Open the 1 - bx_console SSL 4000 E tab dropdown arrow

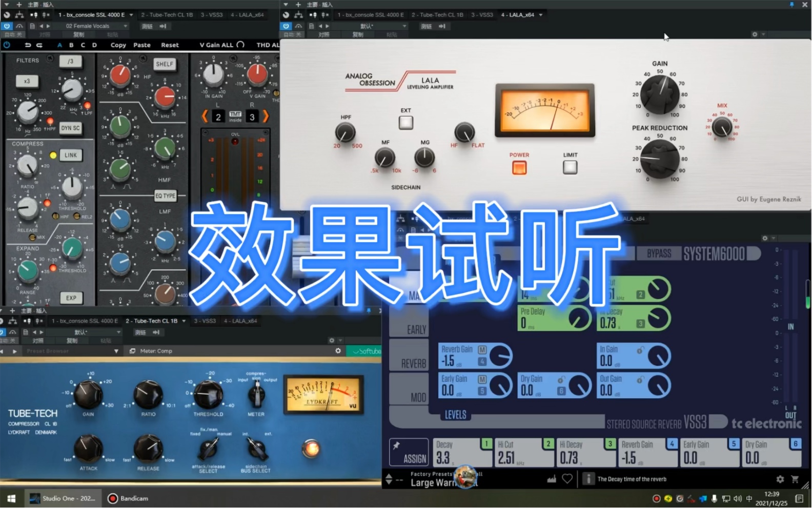pos(131,15)
